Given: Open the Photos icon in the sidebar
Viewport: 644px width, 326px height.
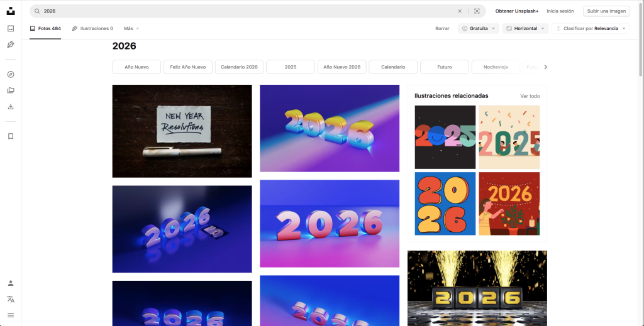Looking at the screenshot, I should click(11, 28).
